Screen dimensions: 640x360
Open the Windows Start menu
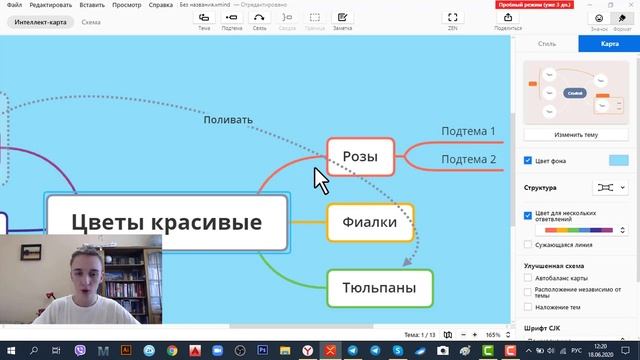pos(11,351)
